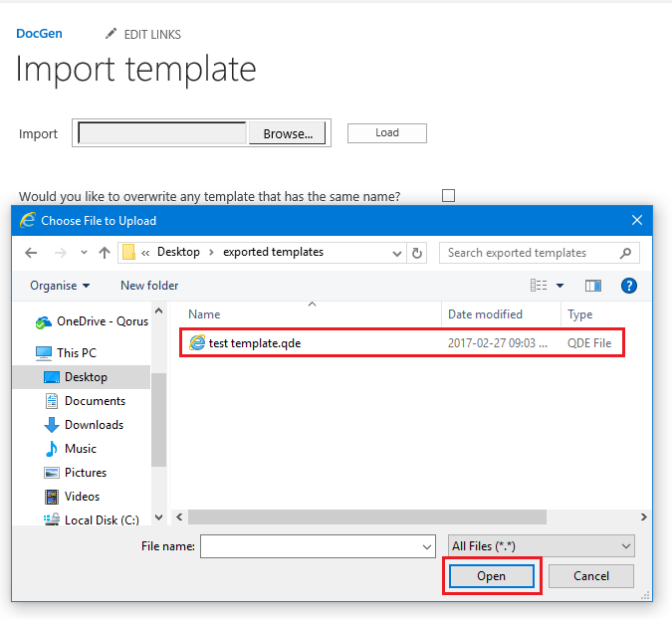
Task: Click the Pictures icon in the sidebar
Action: pyautogui.click(x=52, y=473)
